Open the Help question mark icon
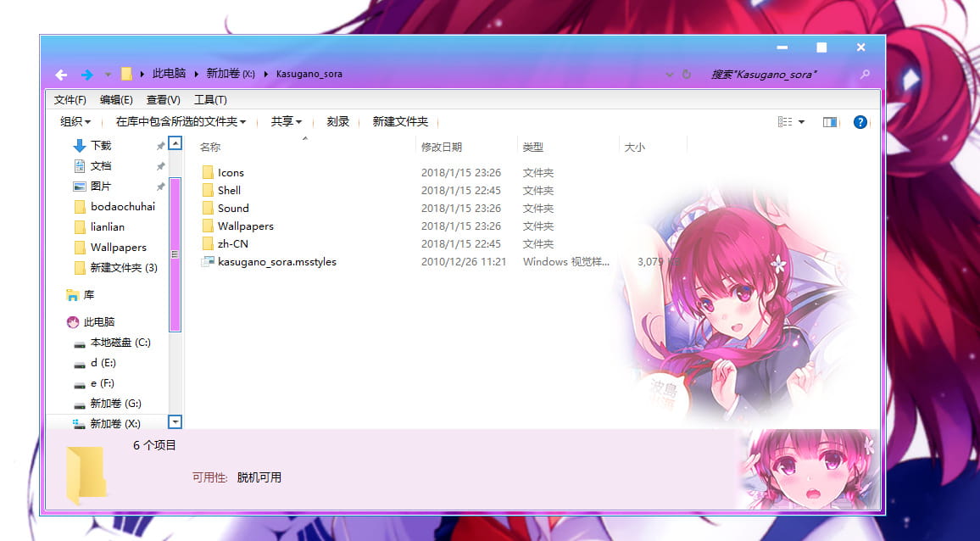Image resolution: width=980 pixels, height=541 pixels. pyautogui.click(x=860, y=122)
